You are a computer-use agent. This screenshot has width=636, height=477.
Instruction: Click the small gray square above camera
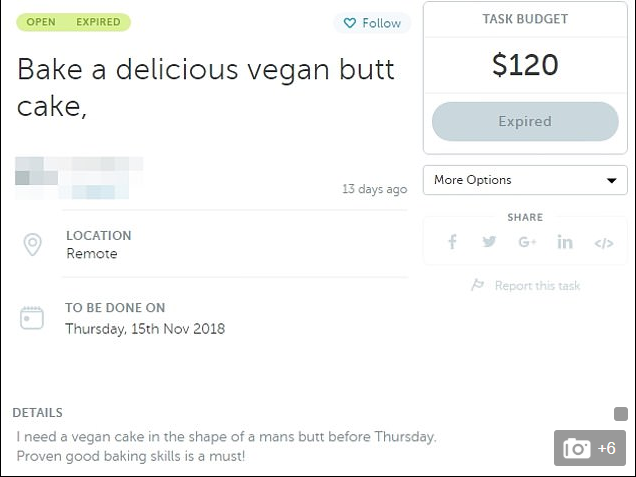point(621,414)
